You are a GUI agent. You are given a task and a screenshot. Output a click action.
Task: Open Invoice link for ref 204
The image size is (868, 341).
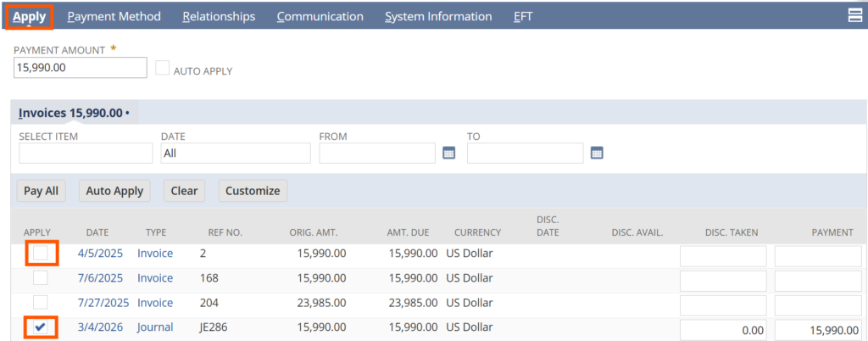pyautogui.click(x=155, y=303)
